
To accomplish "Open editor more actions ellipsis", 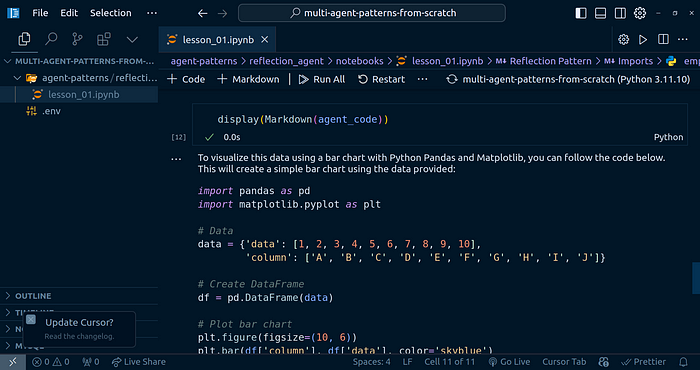I will (x=683, y=40).
